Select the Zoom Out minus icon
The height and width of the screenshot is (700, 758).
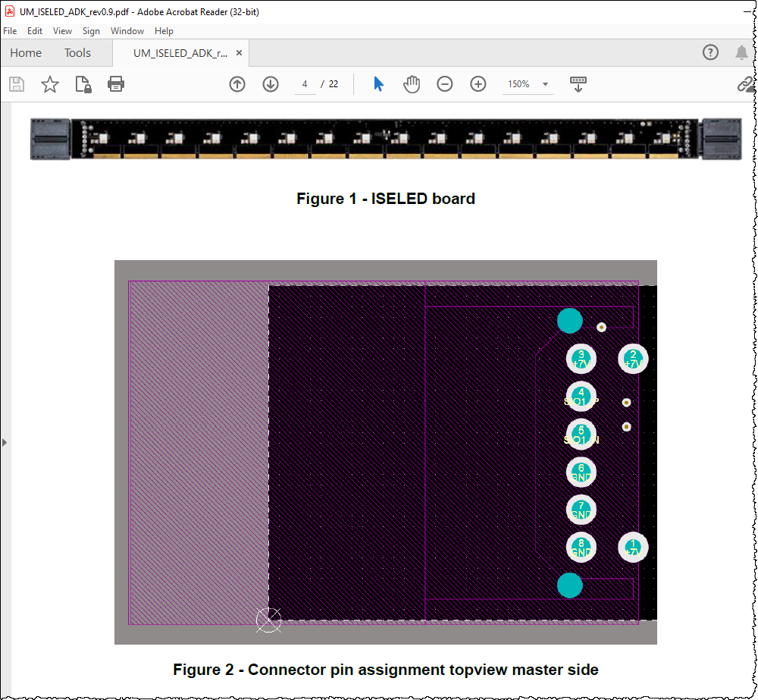coord(446,84)
